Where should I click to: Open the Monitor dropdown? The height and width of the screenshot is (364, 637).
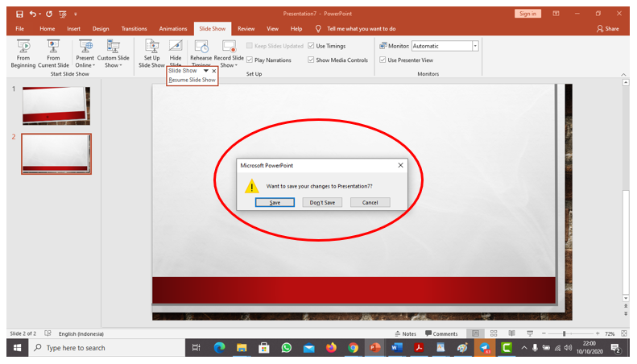(475, 46)
